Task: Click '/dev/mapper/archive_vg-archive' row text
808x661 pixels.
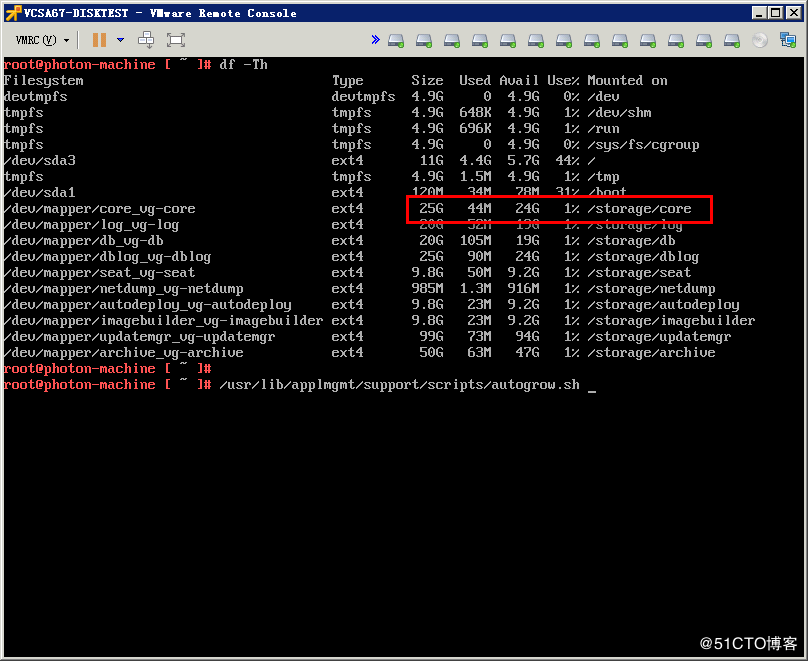Action: [x=123, y=353]
